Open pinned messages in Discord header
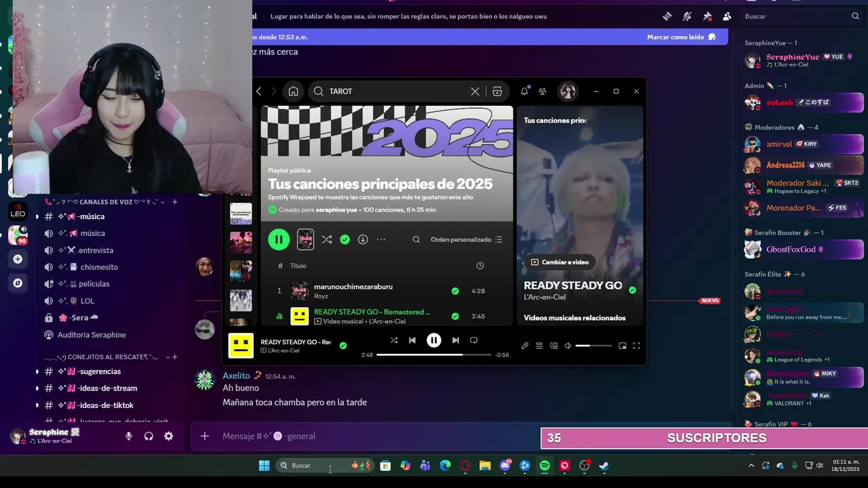The image size is (868, 488). pyautogui.click(x=707, y=16)
